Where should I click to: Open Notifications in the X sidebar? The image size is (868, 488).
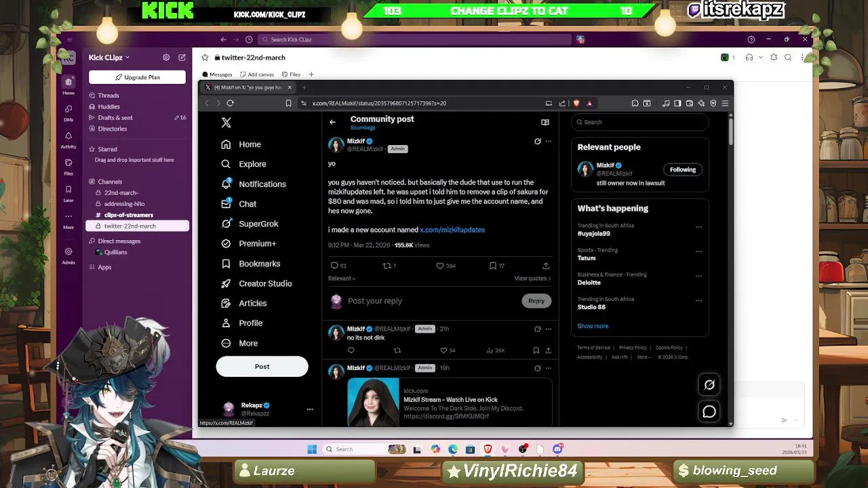pyautogui.click(x=254, y=184)
